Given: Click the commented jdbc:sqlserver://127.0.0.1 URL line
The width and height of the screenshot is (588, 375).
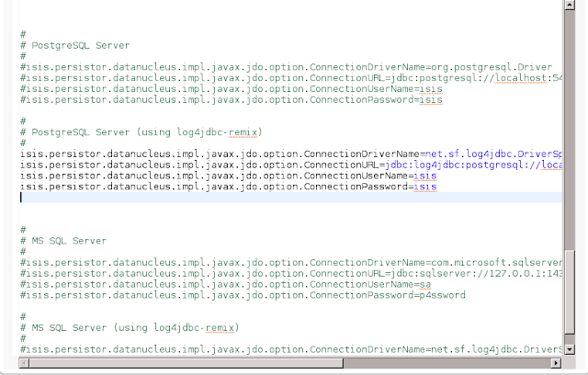Looking at the screenshot, I should [x=291, y=273].
